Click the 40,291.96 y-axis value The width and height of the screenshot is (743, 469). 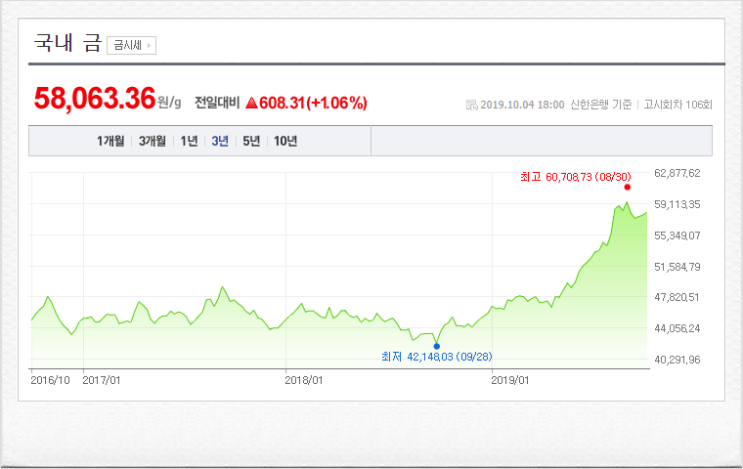pos(677,360)
